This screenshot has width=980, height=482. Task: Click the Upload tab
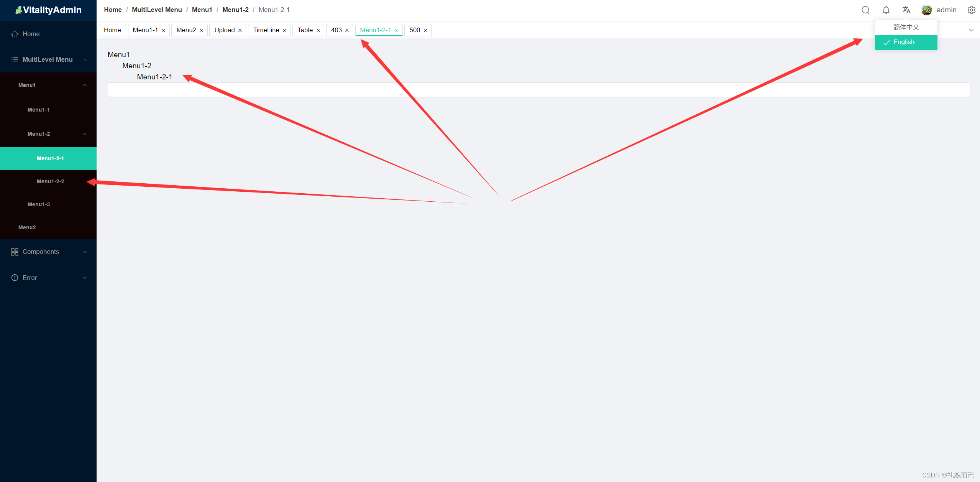tap(224, 30)
